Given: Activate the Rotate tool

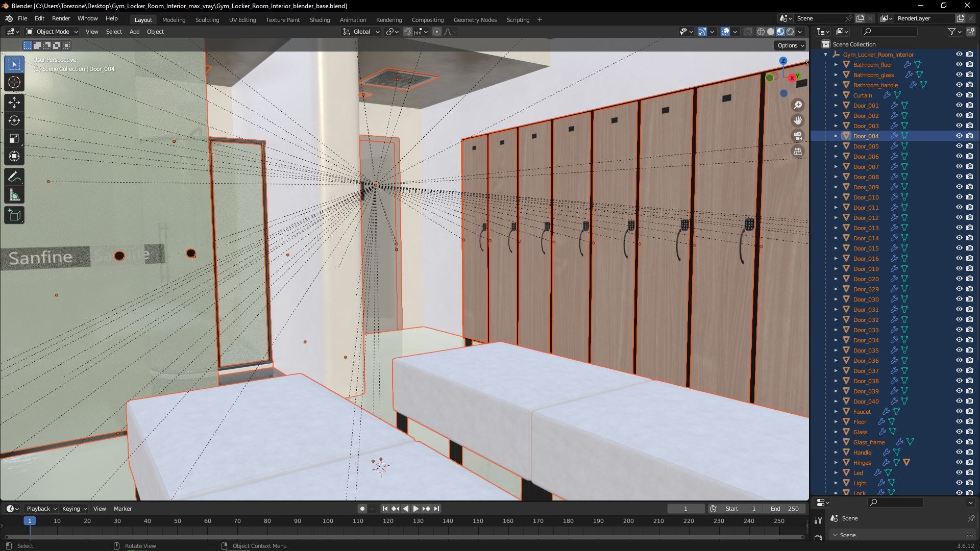Looking at the screenshot, I should (14, 120).
